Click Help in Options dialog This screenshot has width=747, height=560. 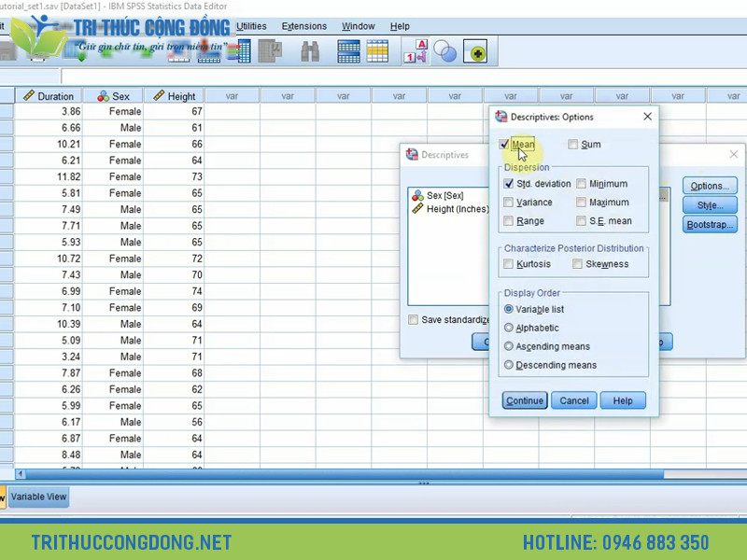click(x=623, y=400)
